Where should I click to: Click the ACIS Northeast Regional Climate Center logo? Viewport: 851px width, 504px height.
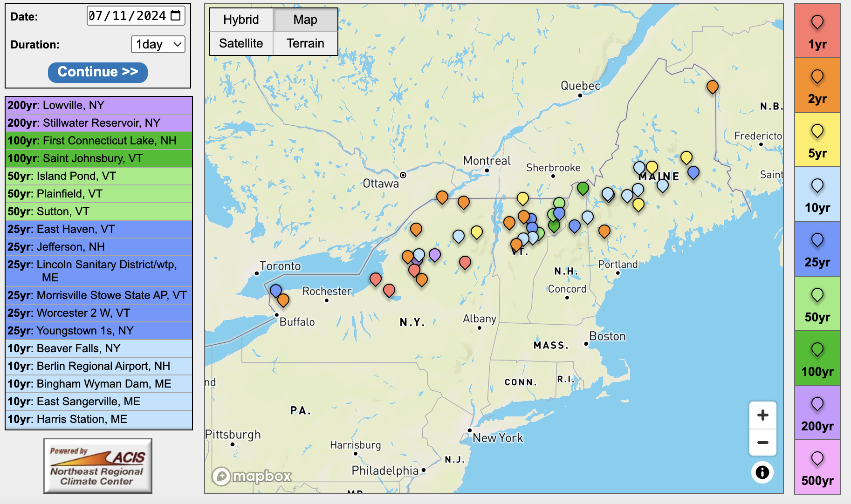(x=98, y=466)
